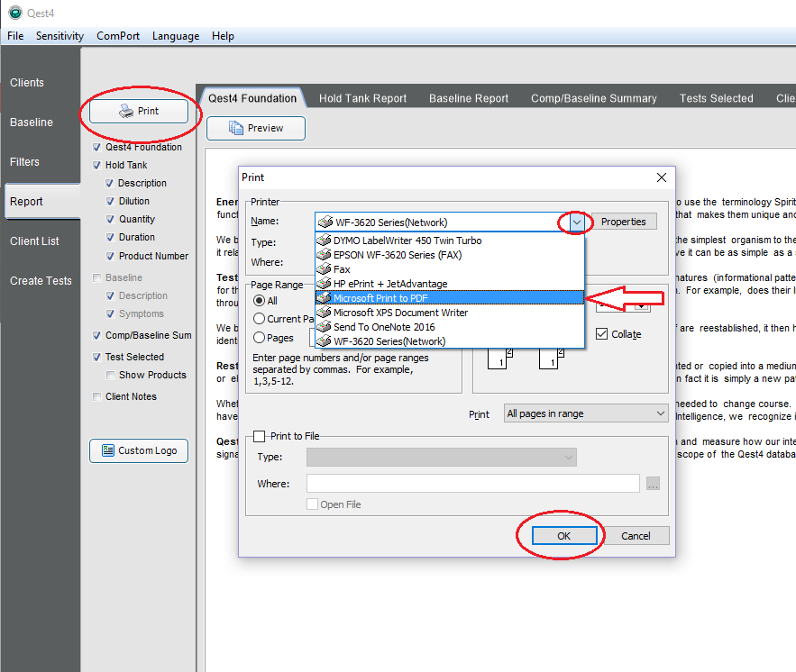Expand the printer Name dropdown arrow

tap(577, 222)
